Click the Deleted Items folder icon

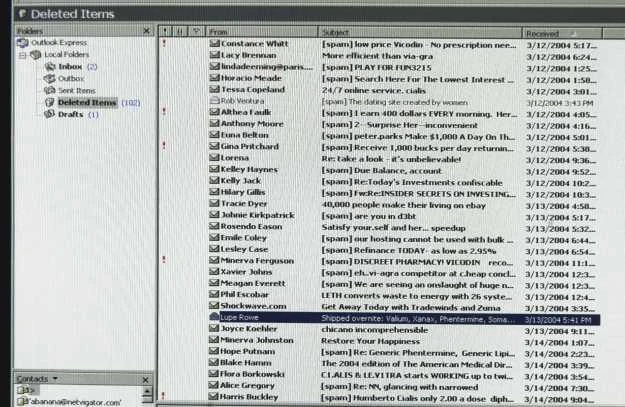49,103
